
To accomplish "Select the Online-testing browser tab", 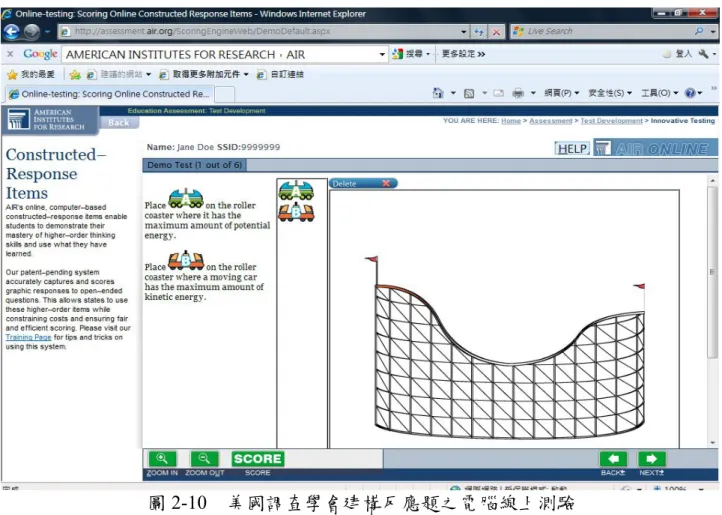I will click(109, 94).
